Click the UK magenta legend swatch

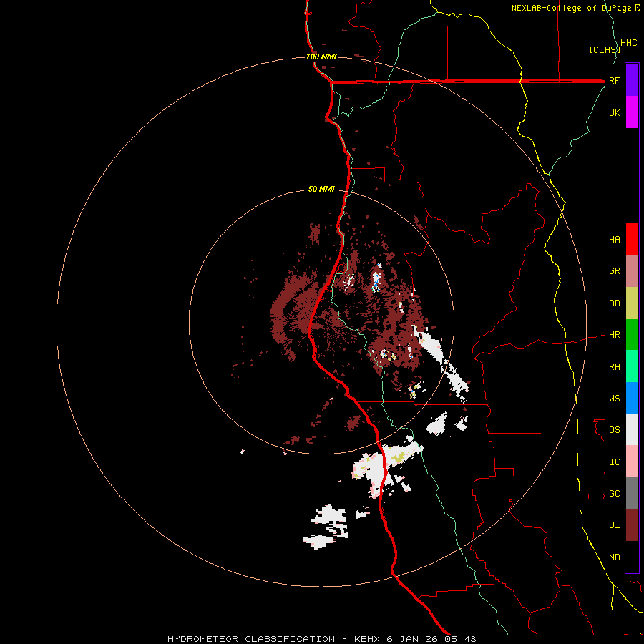[632, 112]
